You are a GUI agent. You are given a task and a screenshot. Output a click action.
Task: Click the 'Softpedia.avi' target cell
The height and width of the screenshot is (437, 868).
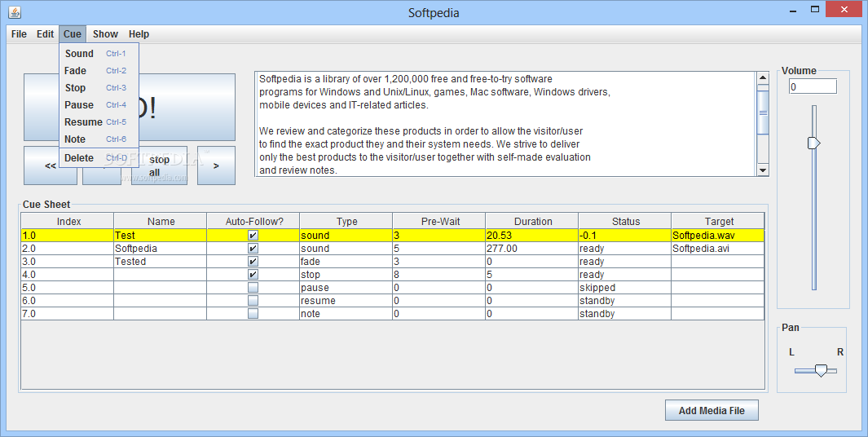[718, 249]
